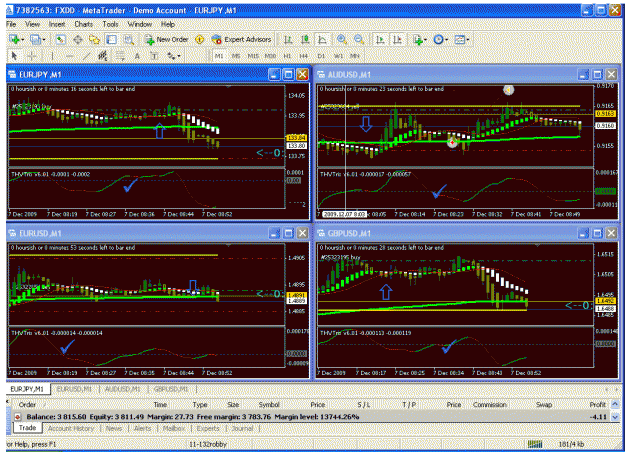Screen dimensions: 625x452
Task: Select the text label tool
Action: click(154, 56)
